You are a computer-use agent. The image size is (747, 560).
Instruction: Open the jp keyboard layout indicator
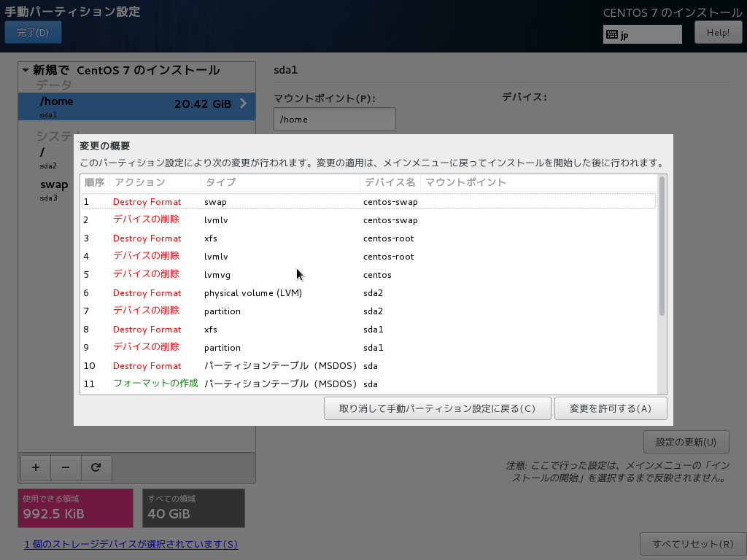[642, 34]
